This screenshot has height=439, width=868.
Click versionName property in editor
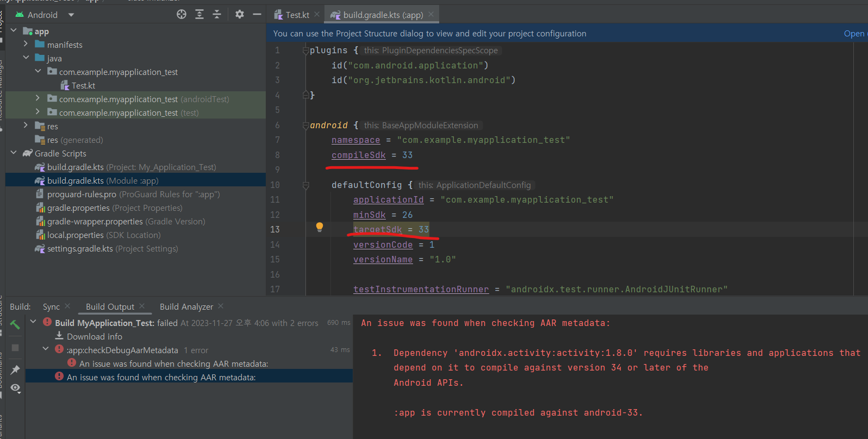(x=383, y=260)
